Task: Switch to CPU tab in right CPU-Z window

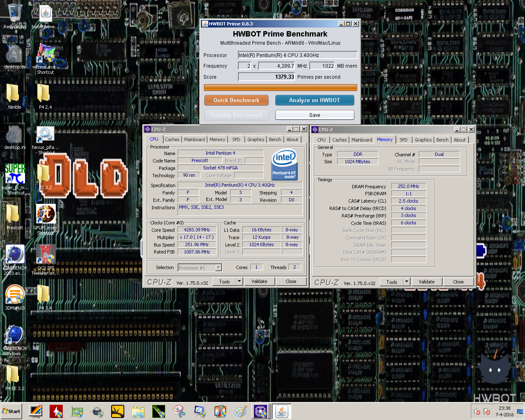Action: click(322, 140)
